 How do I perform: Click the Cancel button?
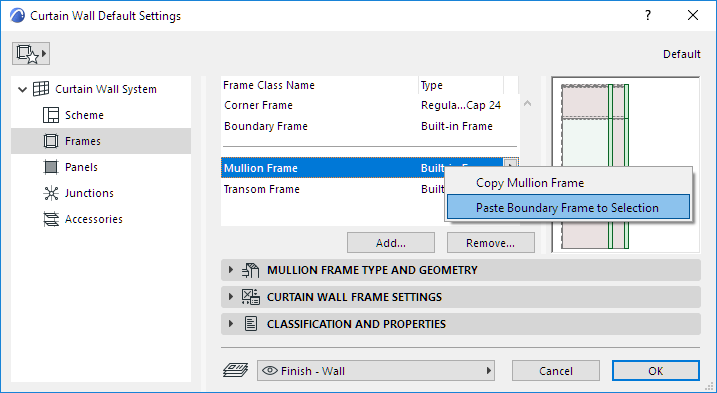556,371
